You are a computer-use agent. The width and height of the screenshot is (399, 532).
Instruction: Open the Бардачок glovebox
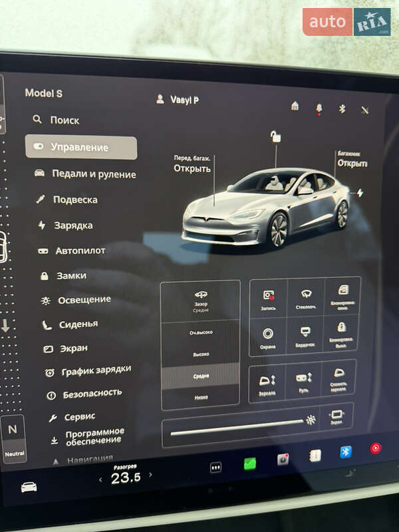(305, 336)
